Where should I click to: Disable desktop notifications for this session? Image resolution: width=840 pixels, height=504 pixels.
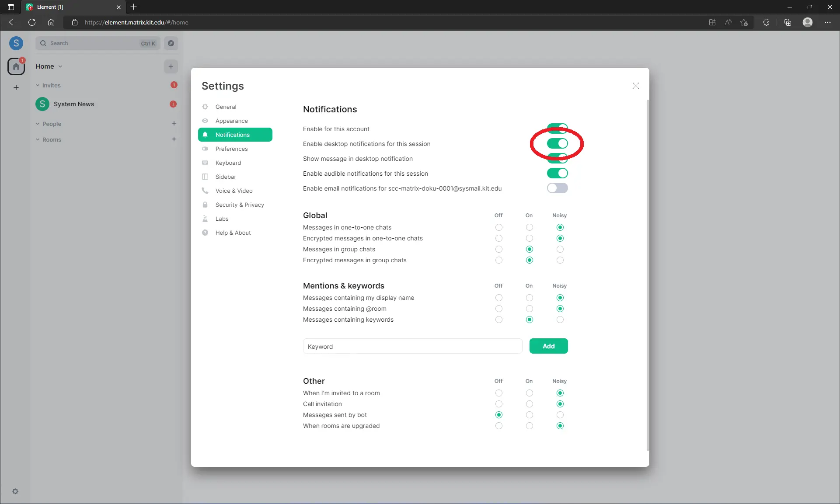pyautogui.click(x=557, y=143)
